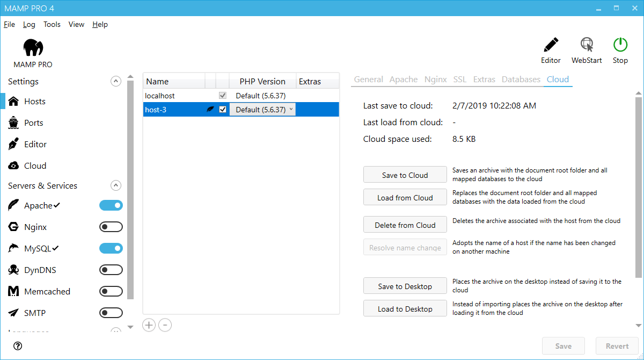The height and width of the screenshot is (360, 644).
Task: Enable the Nginx toggle switch
Action: pyautogui.click(x=111, y=227)
